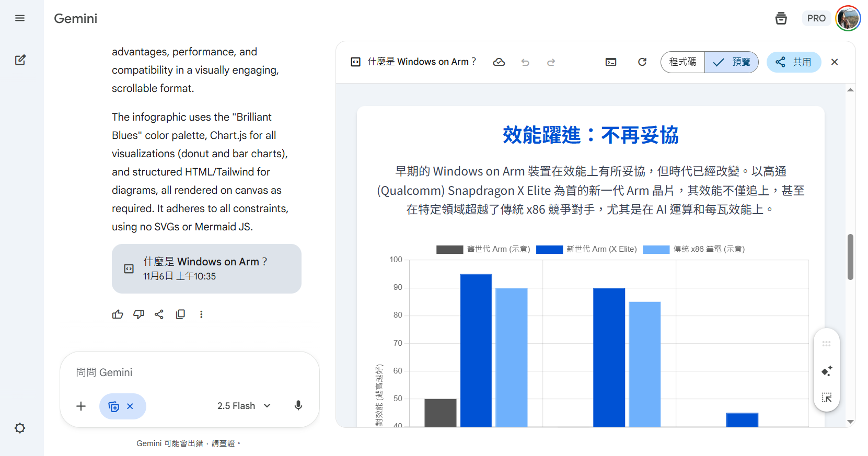The image size is (868, 456).
Task: Close the canvas panel
Action: (x=835, y=62)
